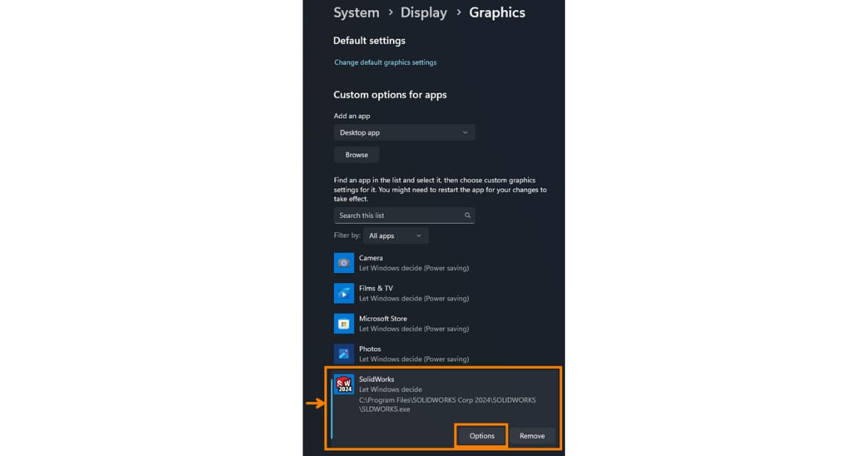Screen dimensions: 868x456
Task: Open the Desktop app dropdown
Action: [x=404, y=132]
